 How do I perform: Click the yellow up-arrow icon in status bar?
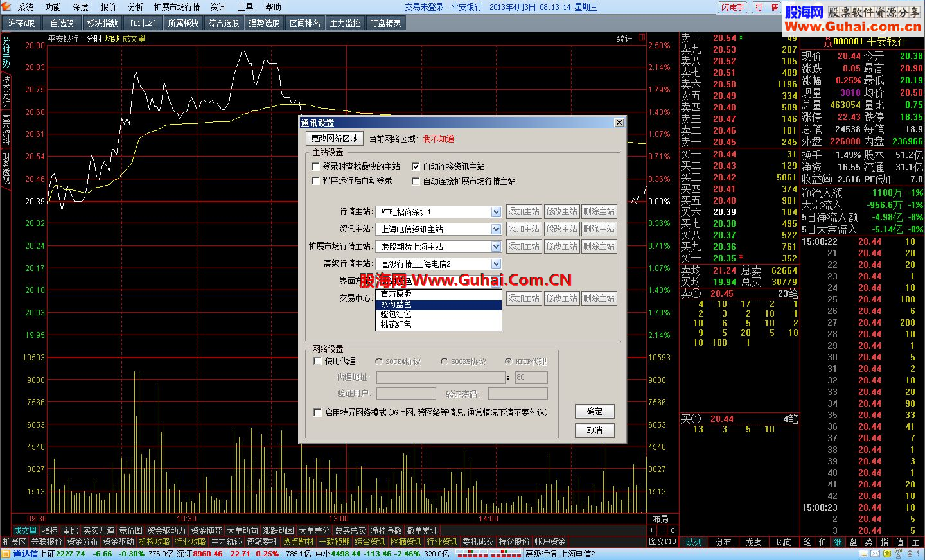tap(887, 554)
